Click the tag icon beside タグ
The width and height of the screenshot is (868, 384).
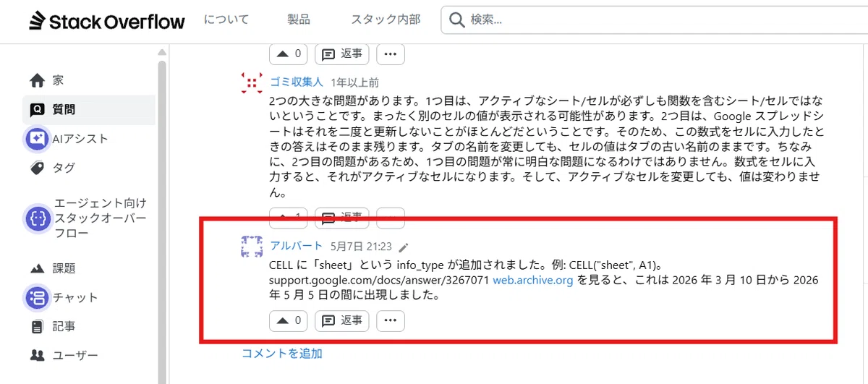coord(37,168)
